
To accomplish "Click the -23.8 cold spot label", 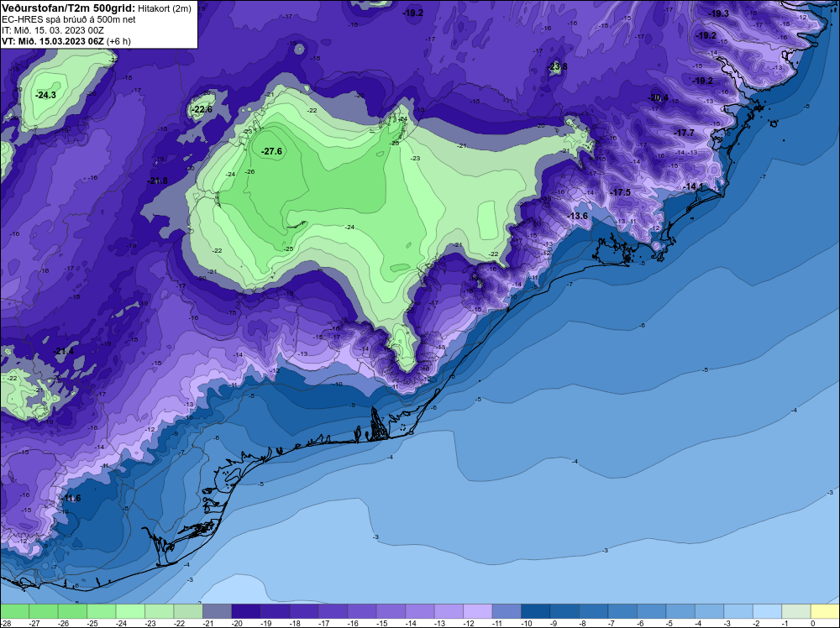I will (x=558, y=67).
